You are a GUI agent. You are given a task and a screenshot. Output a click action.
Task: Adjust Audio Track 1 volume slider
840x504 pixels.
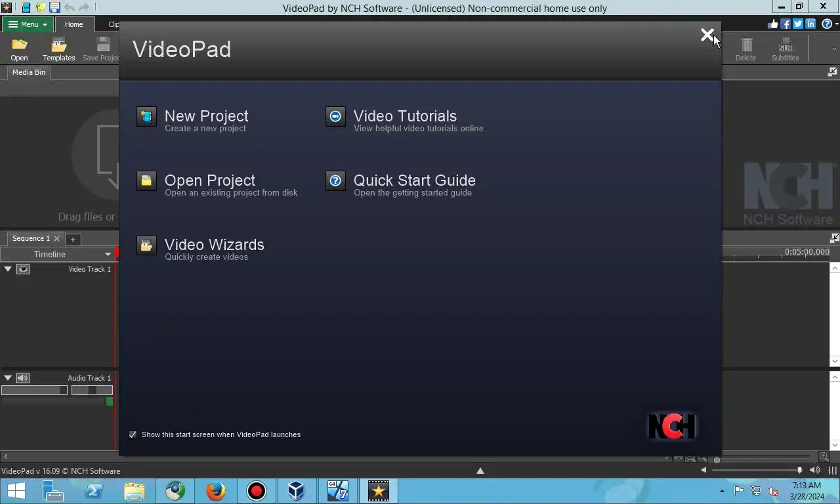click(34, 390)
